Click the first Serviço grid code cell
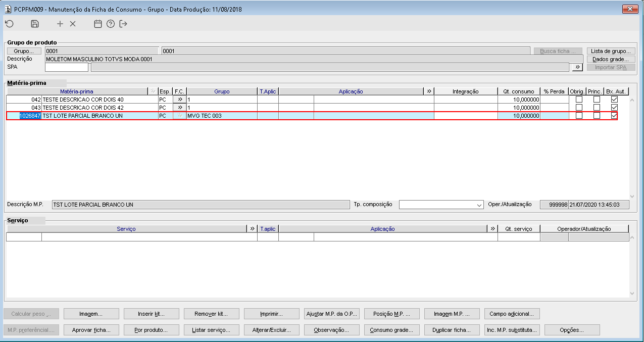This screenshot has width=644, height=342. (24, 237)
